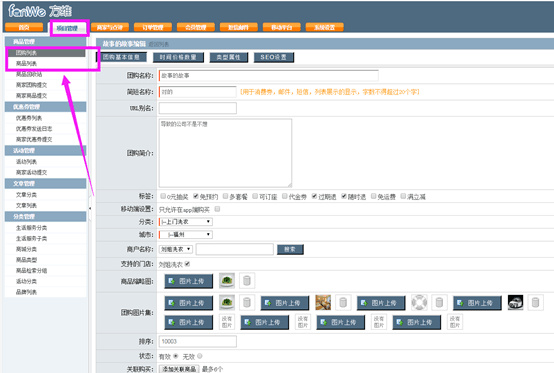554x373 pixels.
Task: Check the 多套餐 tag checkbox
Action: click(x=225, y=196)
